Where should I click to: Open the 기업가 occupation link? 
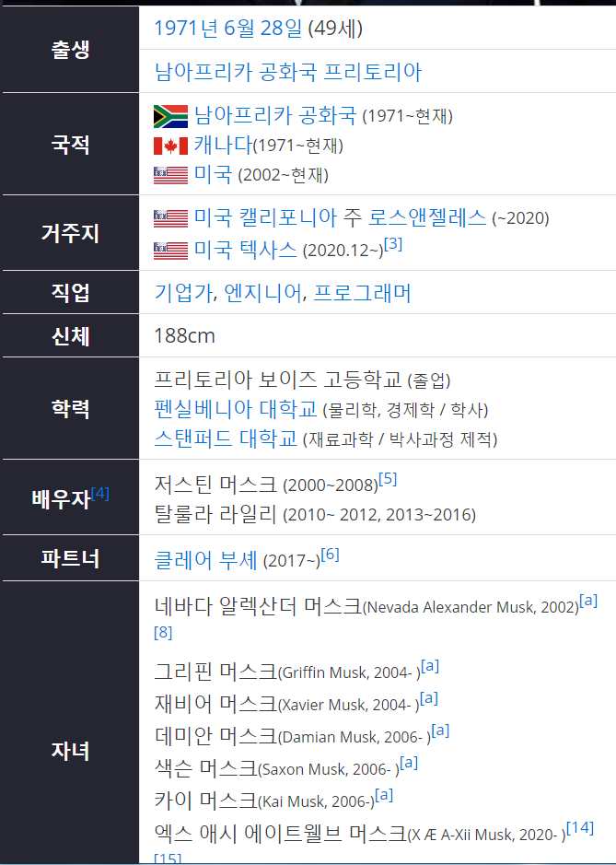point(183,292)
